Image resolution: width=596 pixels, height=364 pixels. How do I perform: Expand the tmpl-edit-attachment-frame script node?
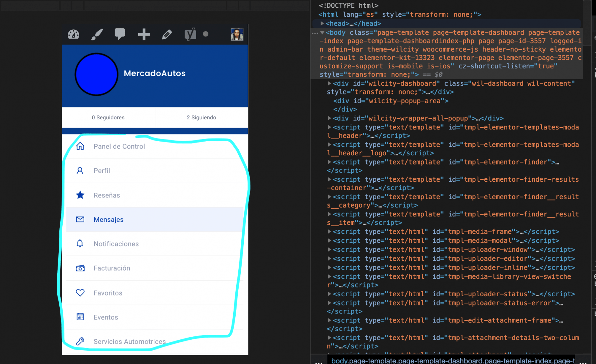click(x=329, y=320)
